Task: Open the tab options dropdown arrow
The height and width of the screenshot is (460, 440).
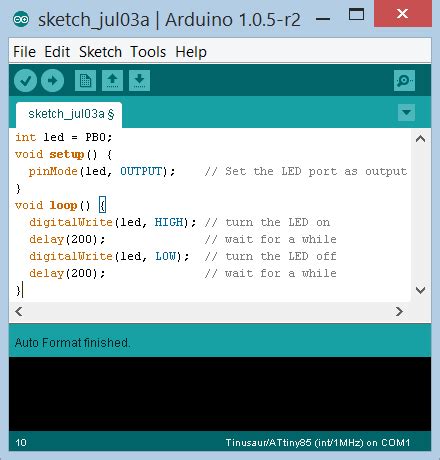Action: 406,112
